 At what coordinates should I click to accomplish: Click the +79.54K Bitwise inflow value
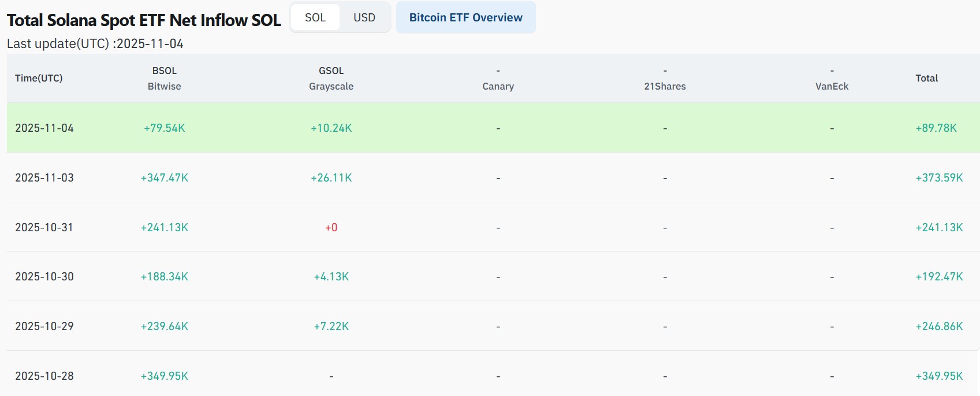(x=165, y=128)
